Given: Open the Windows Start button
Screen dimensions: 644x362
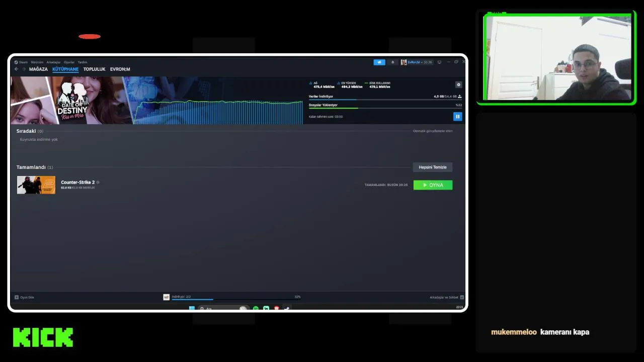Looking at the screenshot, I should (x=192, y=308).
